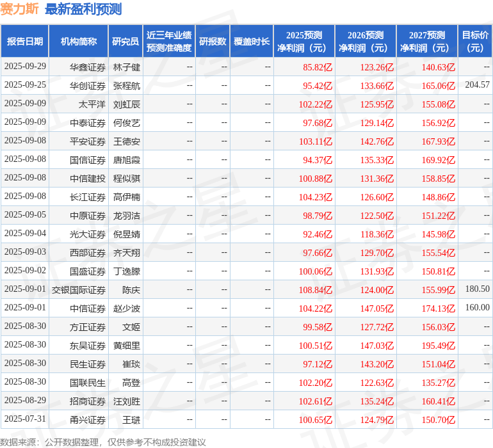Click the 研究员 column header

coord(125,42)
